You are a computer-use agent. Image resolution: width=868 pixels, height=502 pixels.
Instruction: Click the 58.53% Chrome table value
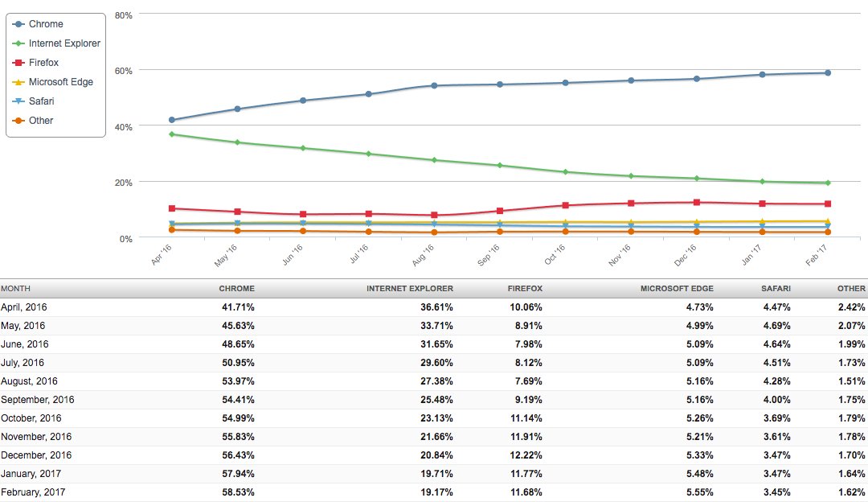tap(238, 492)
